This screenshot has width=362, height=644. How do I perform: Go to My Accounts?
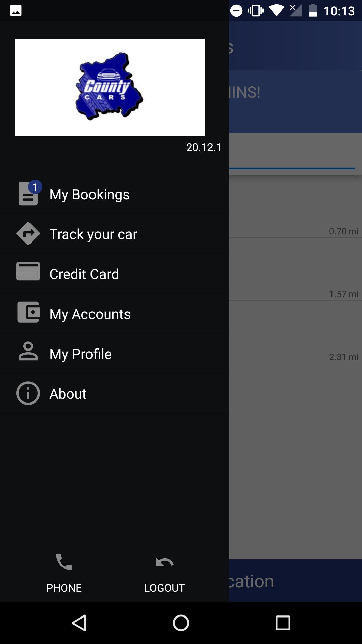pos(90,314)
